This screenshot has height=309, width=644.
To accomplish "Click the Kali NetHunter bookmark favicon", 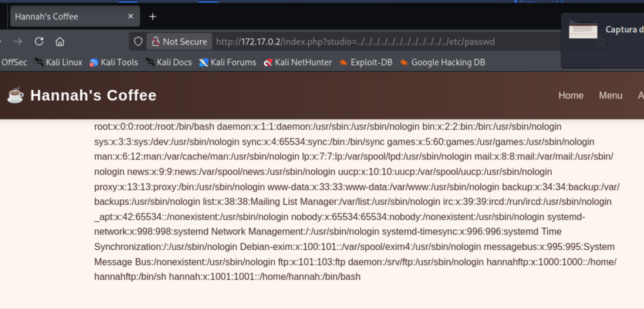I will 268,62.
